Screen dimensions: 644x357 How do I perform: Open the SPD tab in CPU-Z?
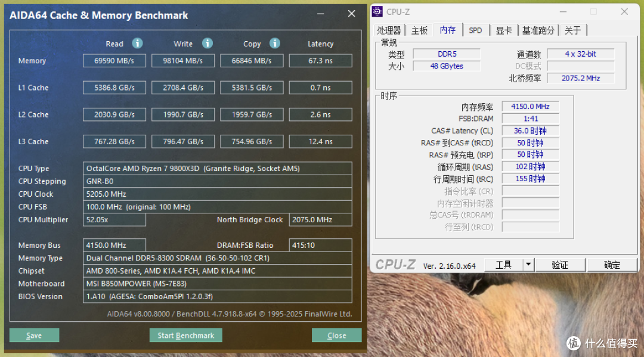point(476,29)
